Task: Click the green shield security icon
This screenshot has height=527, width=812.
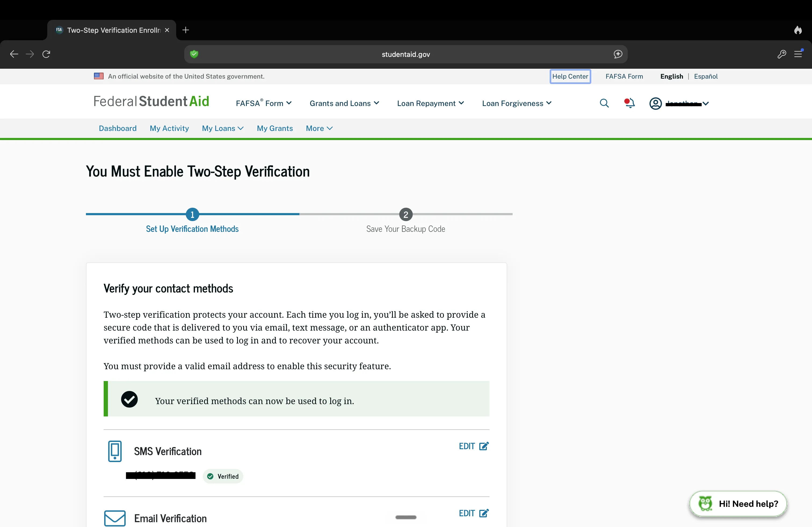Action: click(194, 54)
